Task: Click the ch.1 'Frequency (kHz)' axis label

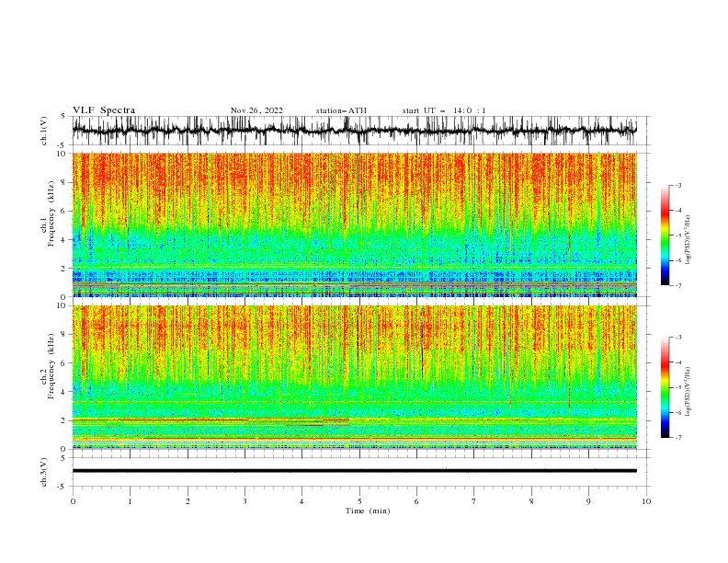Action: click(x=51, y=214)
